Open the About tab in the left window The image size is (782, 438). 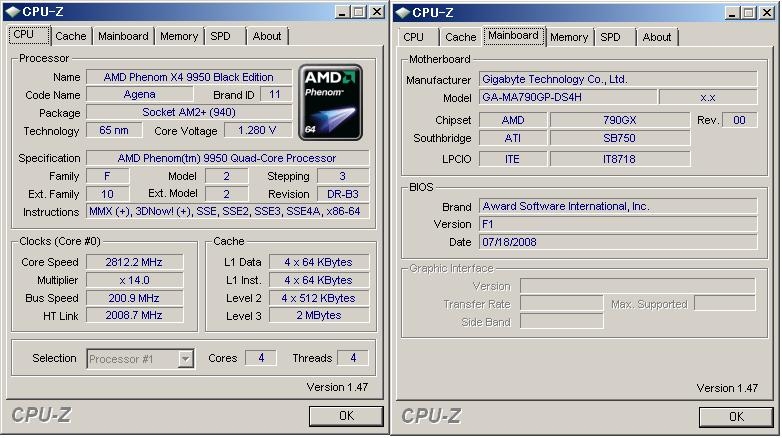[267, 36]
